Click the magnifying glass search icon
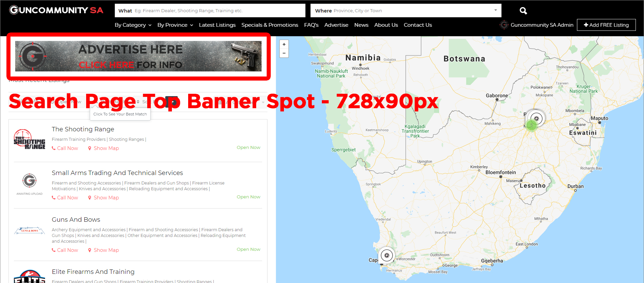644x283 pixels. tap(523, 11)
